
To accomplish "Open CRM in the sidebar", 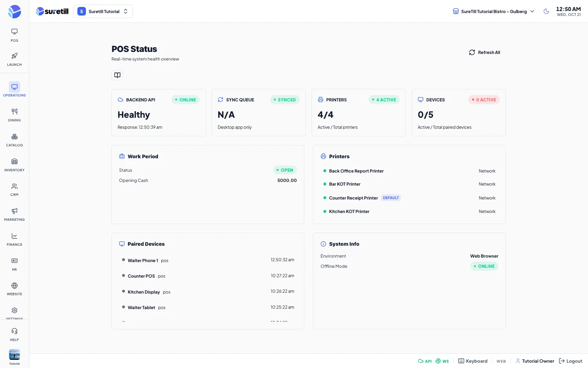I will (14, 189).
